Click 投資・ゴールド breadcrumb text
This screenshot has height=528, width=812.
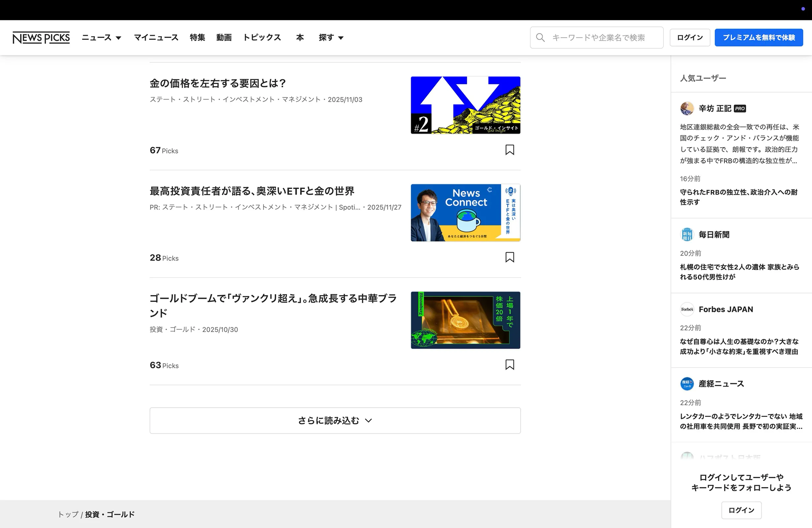pyautogui.click(x=110, y=514)
